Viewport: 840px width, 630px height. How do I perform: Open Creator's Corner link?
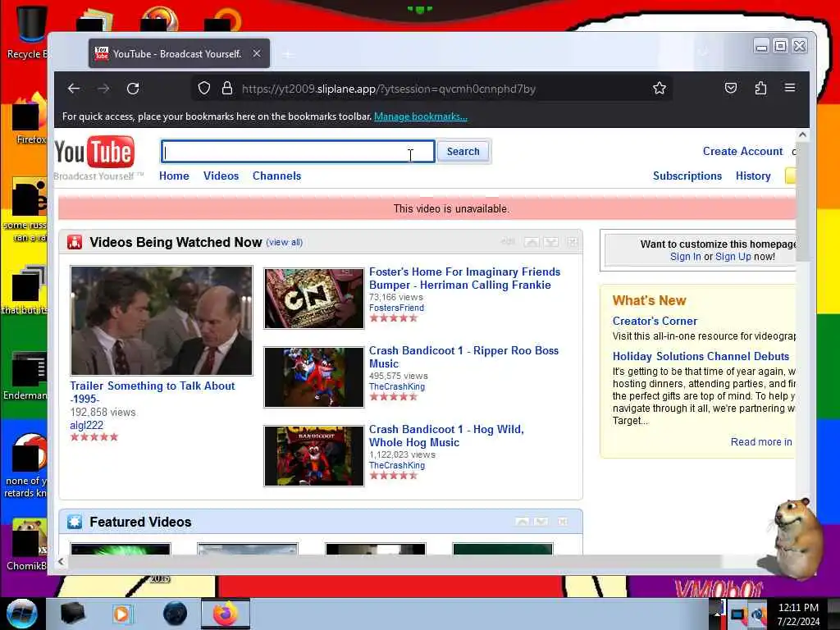tap(655, 321)
